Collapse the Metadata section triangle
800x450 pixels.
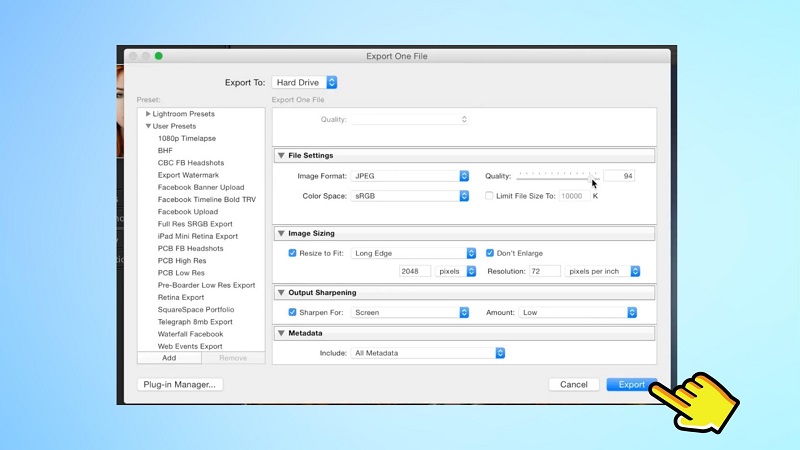tap(281, 332)
